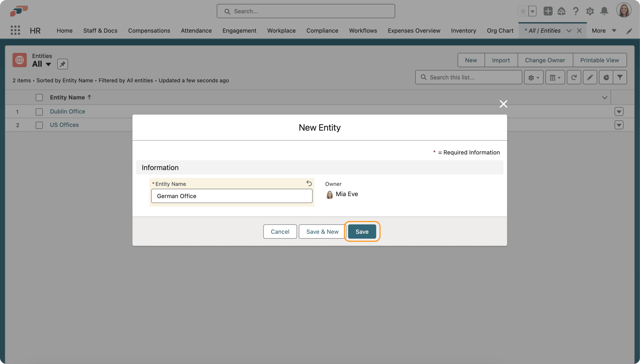Open the notifications bell
640x364 pixels.
coord(604,11)
